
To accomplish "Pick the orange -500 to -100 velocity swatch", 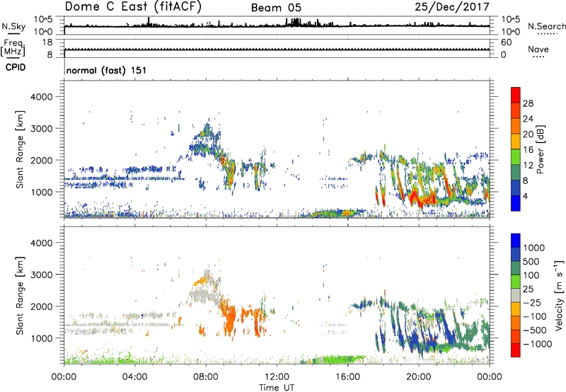I will (x=516, y=323).
